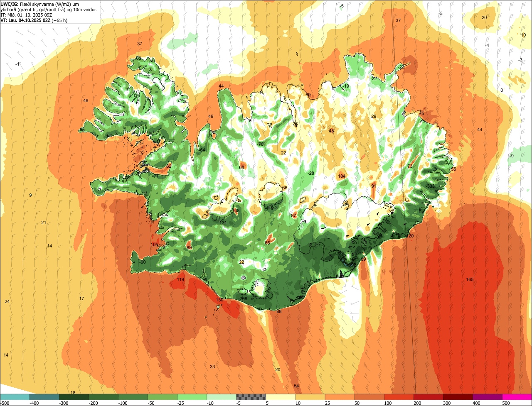Click the 91 value on the map

point(374,186)
